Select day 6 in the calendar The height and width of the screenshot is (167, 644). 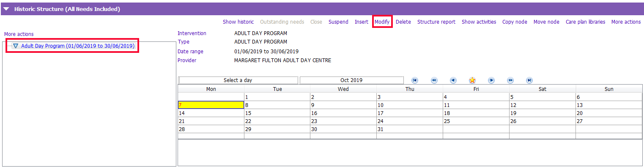(x=609, y=97)
